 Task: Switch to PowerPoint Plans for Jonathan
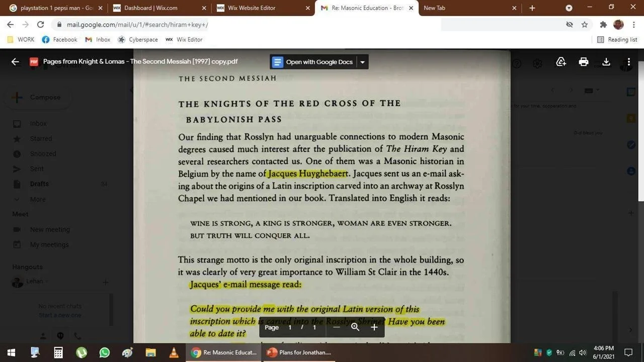[299, 352]
